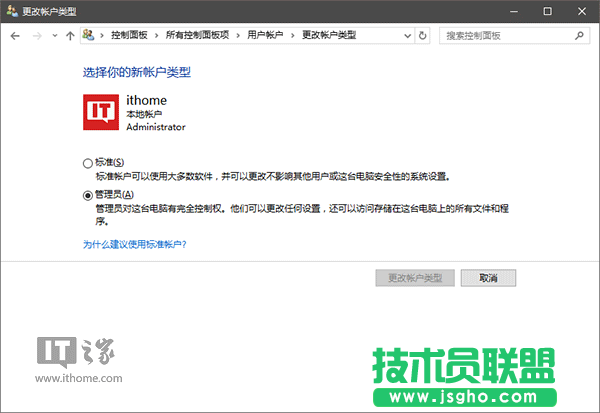Click the user accounts icon in address bar
The height and width of the screenshot is (413, 600).
coord(90,35)
